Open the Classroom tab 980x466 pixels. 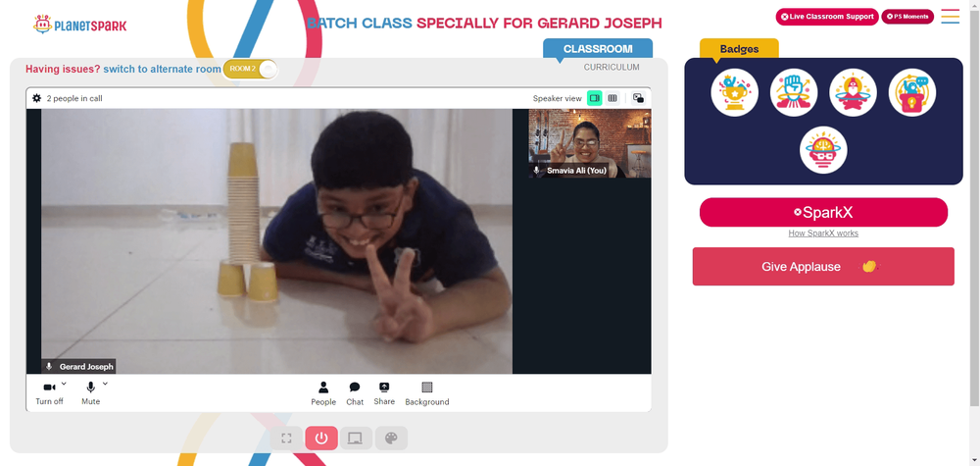point(598,49)
